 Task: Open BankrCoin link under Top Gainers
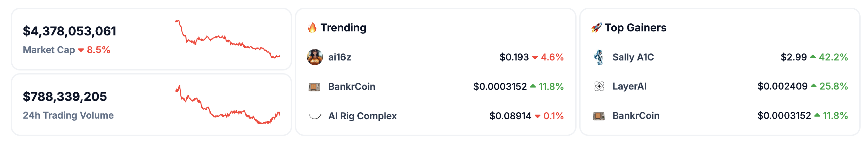click(x=635, y=116)
